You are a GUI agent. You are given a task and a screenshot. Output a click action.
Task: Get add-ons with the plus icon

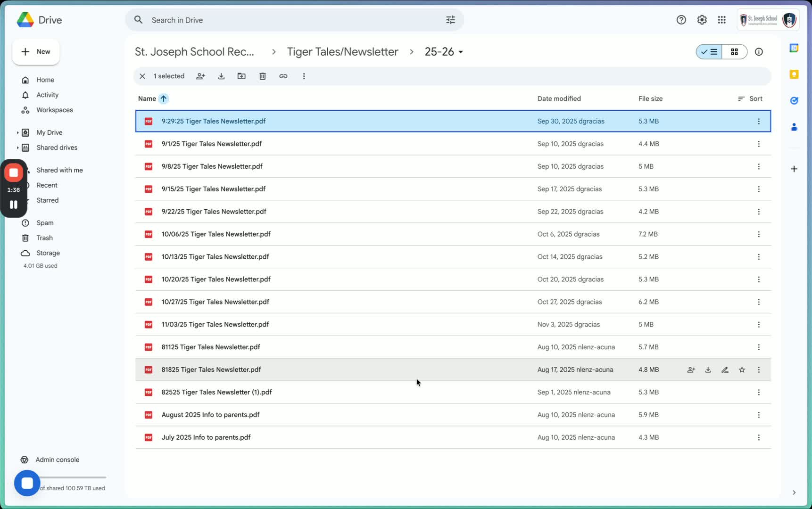(x=794, y=169)
